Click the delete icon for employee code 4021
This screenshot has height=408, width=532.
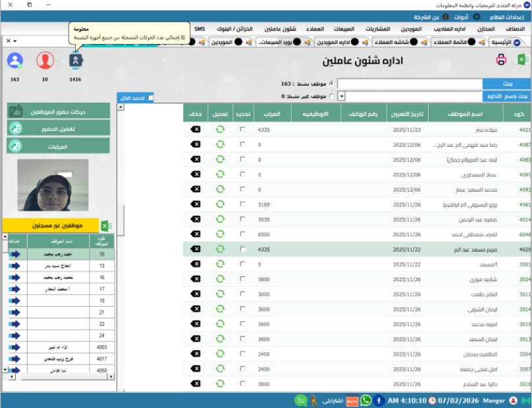pos(196,130)
